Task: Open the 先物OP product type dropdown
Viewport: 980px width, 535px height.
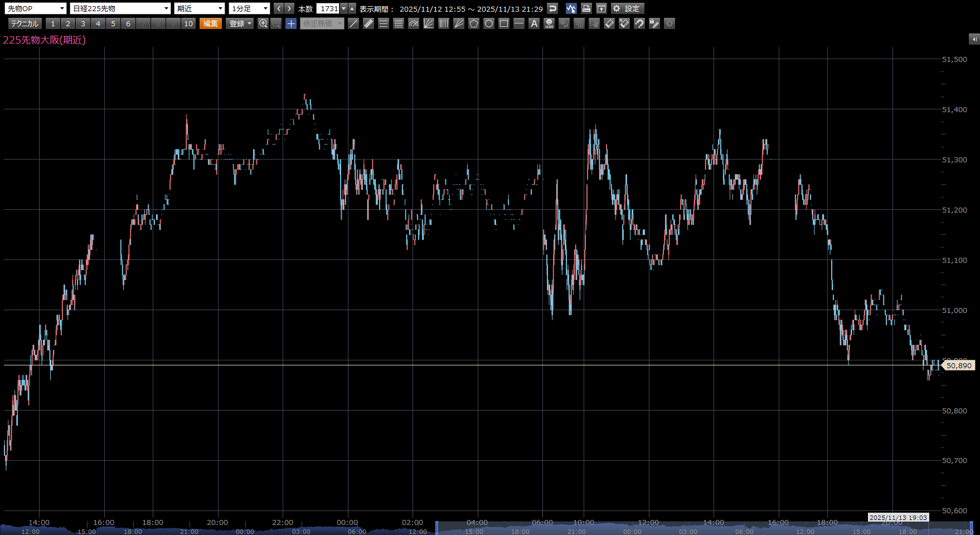Action: coord(36,8)
